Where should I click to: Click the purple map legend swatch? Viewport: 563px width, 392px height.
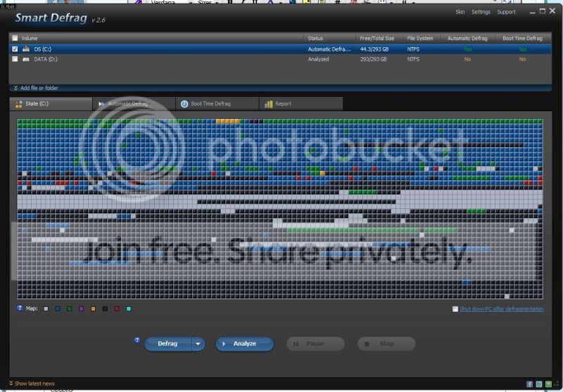pos(81,308)
